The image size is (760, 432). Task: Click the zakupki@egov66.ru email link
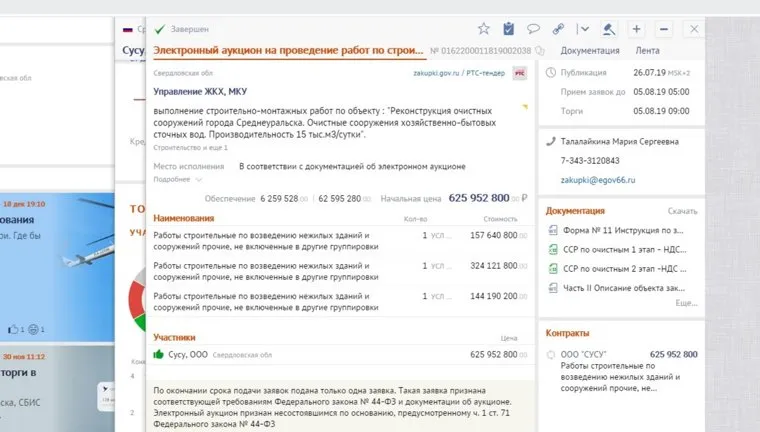tap(597, 179)
